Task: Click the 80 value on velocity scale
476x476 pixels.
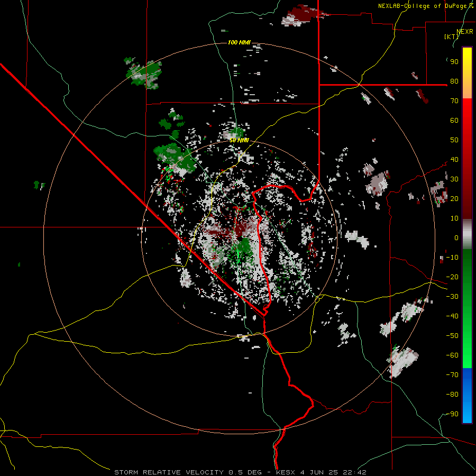Action: [454, 81]
